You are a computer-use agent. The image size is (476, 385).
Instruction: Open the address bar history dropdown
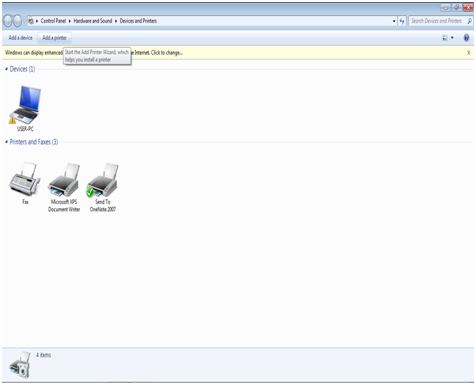click(394, 21)
